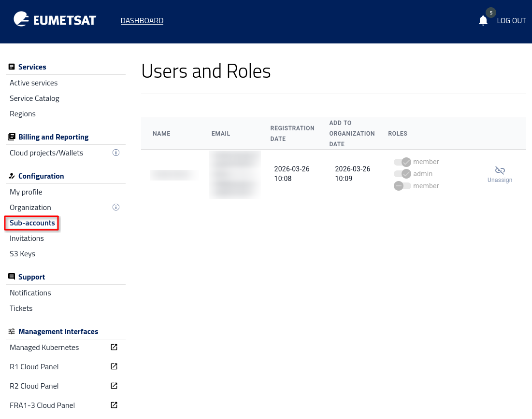Image resolution: width=532 pixels, height=419 pixels.
Task: Open Invitations page
Action: pyautogui.click(x=27, y=238)
